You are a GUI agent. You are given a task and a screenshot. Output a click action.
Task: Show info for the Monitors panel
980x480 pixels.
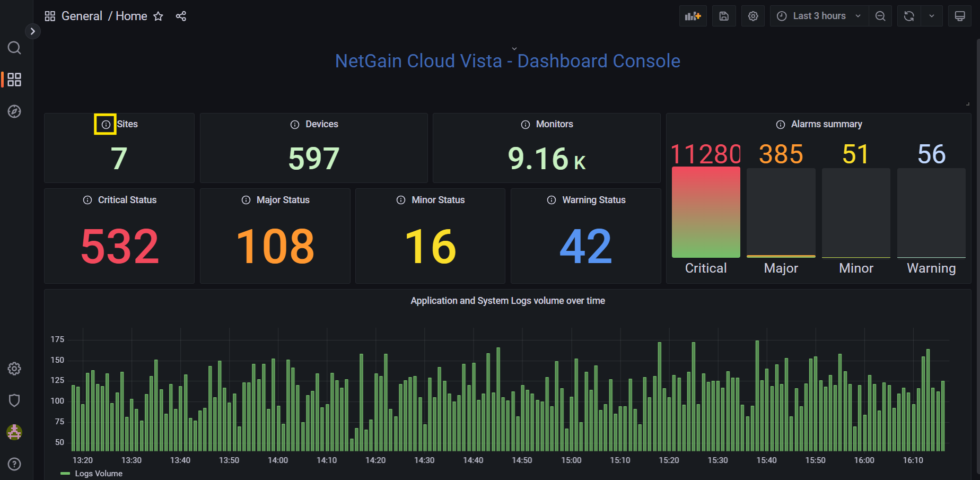pos(526,125)
